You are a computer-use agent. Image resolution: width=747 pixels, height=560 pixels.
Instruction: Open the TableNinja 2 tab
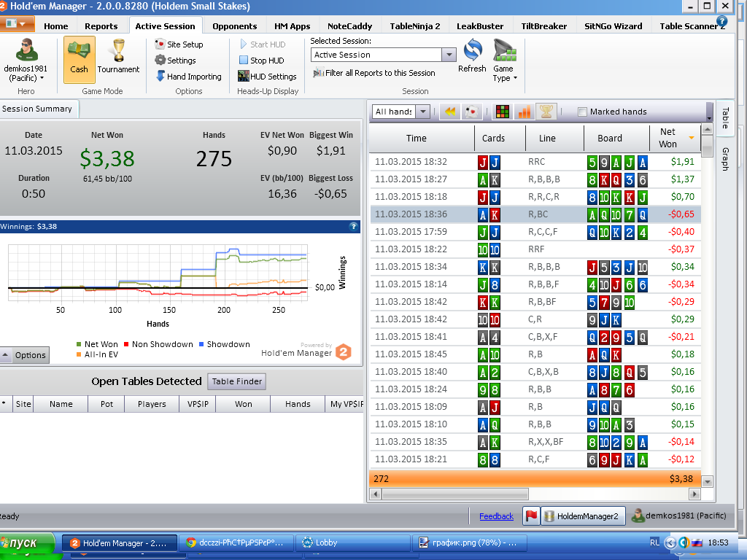pos(415,26)
